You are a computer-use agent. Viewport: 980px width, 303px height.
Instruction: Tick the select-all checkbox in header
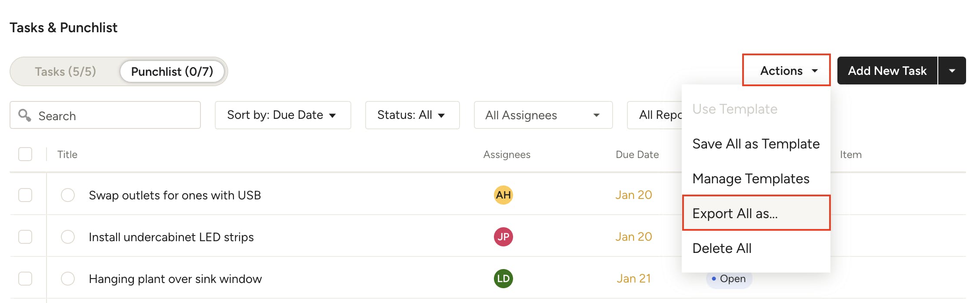point(25,154)
